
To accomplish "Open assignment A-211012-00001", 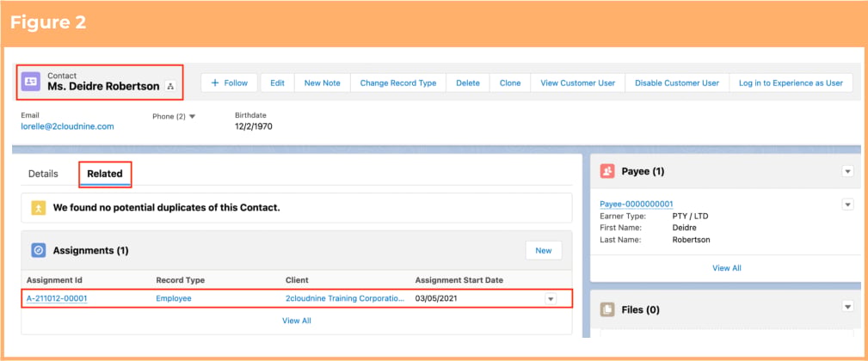I will 57,298.
